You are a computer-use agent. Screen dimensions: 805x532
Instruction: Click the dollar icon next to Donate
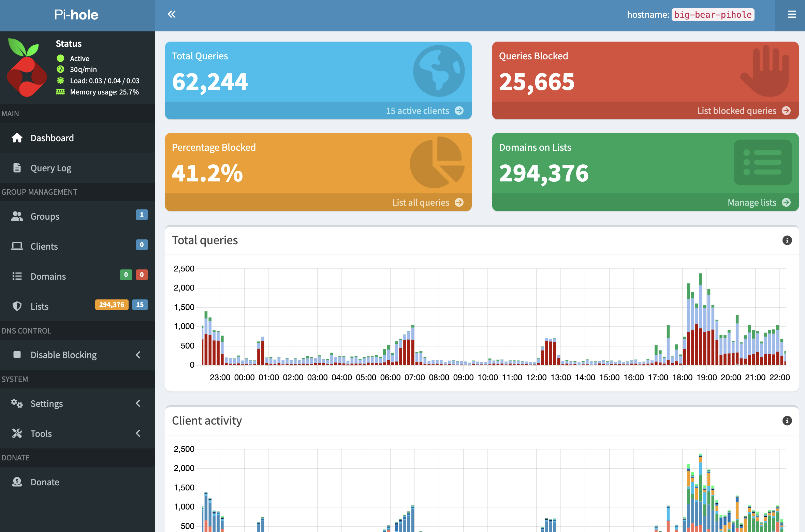pyautogui.click(x=17, y=482)
